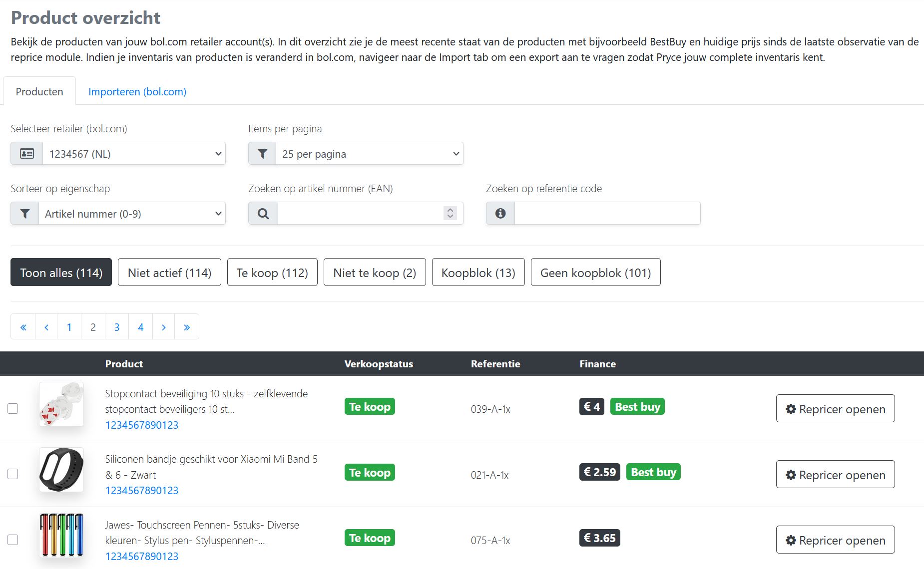Check the checkbox for the Jawes Touchscreen Pennen product
924x569 pixels.
(x=13, y=540)
